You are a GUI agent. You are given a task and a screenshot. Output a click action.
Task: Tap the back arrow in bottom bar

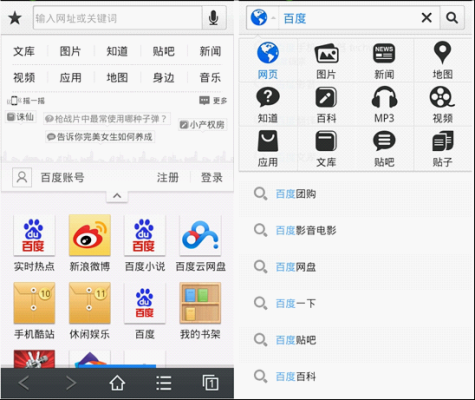pos(24,383)
